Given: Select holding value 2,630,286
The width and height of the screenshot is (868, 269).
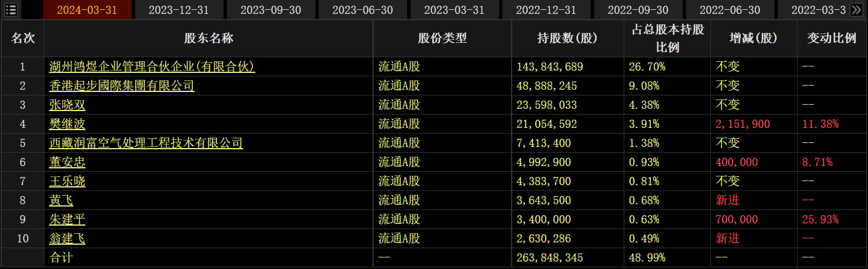Looking at the screenshot, I should [x=544, y=238].
